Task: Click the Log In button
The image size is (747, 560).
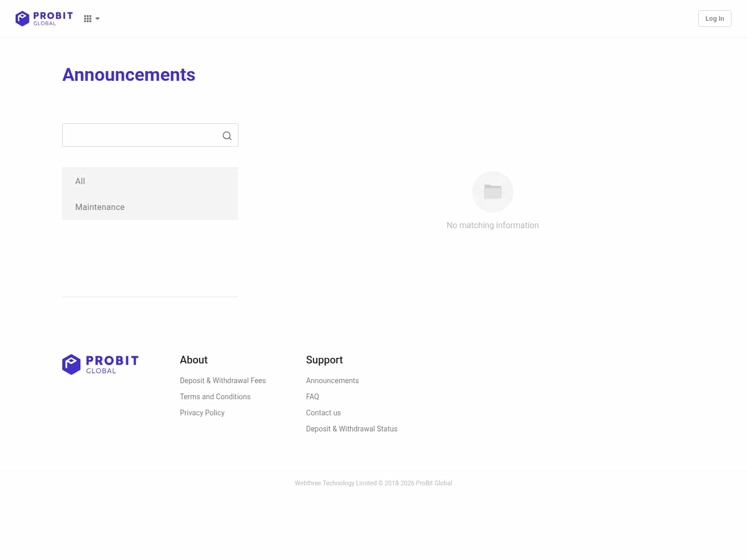Action: coord(714,18)
